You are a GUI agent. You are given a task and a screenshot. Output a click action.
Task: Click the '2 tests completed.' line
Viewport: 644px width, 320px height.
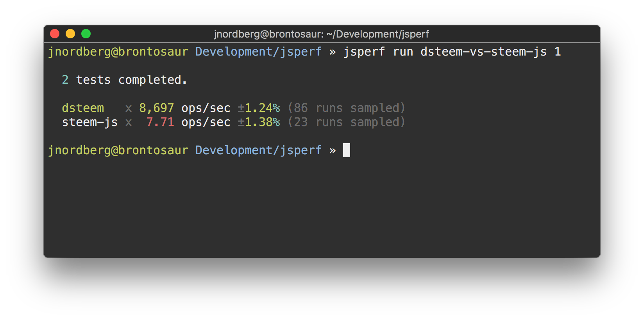(x=124, y=80)
